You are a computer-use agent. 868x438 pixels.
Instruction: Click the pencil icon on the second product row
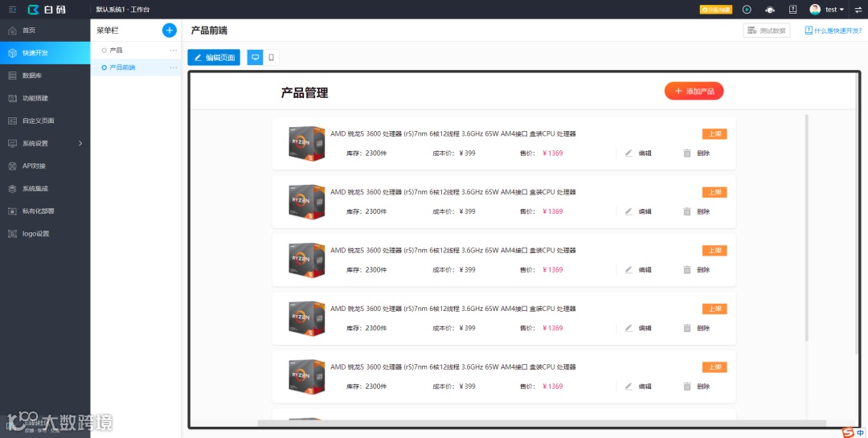[628, 211]
